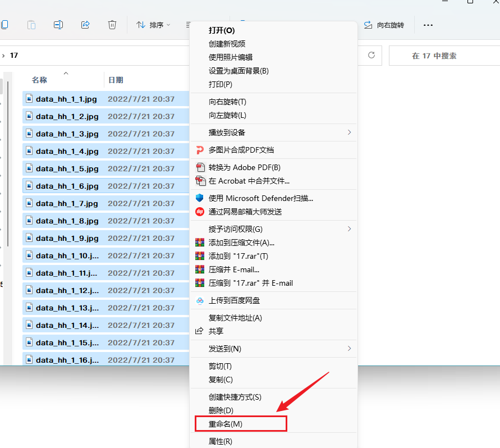Click WinRAR icon for 压缩到 "17.rar" 并 E-mail
500x448 pixels.
(x=200, y=283)
